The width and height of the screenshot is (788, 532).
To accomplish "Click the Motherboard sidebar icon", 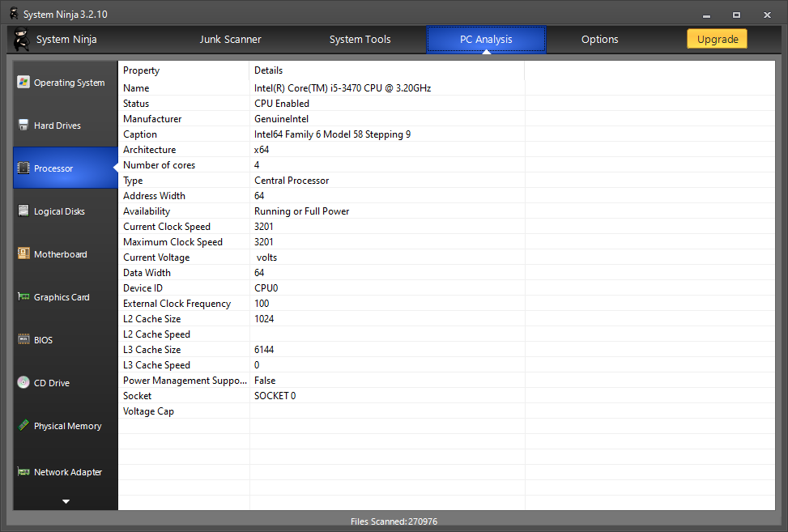I will tap(23, 253).
